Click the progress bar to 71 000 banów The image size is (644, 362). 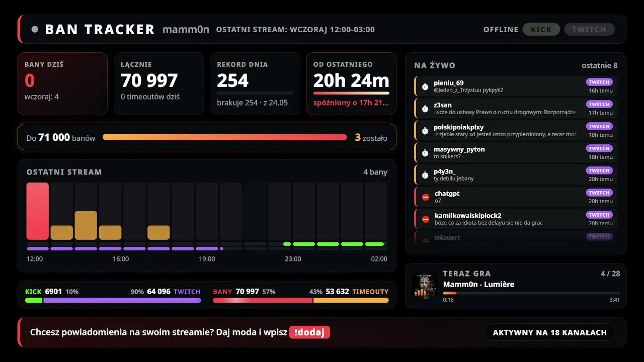(225, 137)
